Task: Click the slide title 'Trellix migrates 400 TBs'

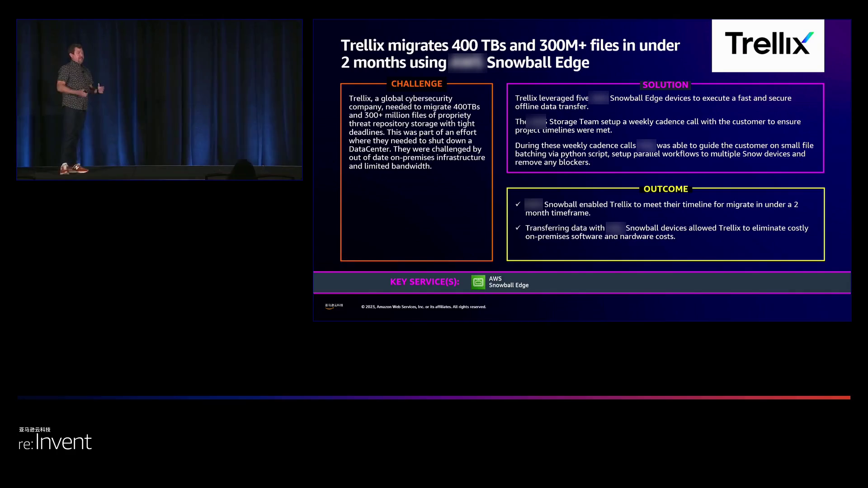Action: [510, 54]
